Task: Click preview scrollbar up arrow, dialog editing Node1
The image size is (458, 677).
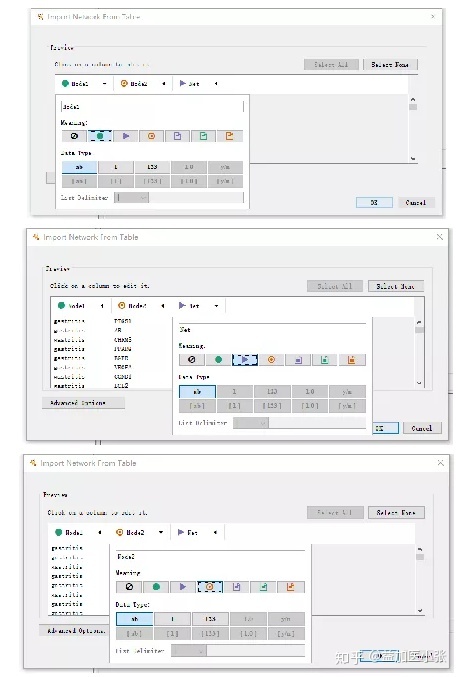Action: 413,99
